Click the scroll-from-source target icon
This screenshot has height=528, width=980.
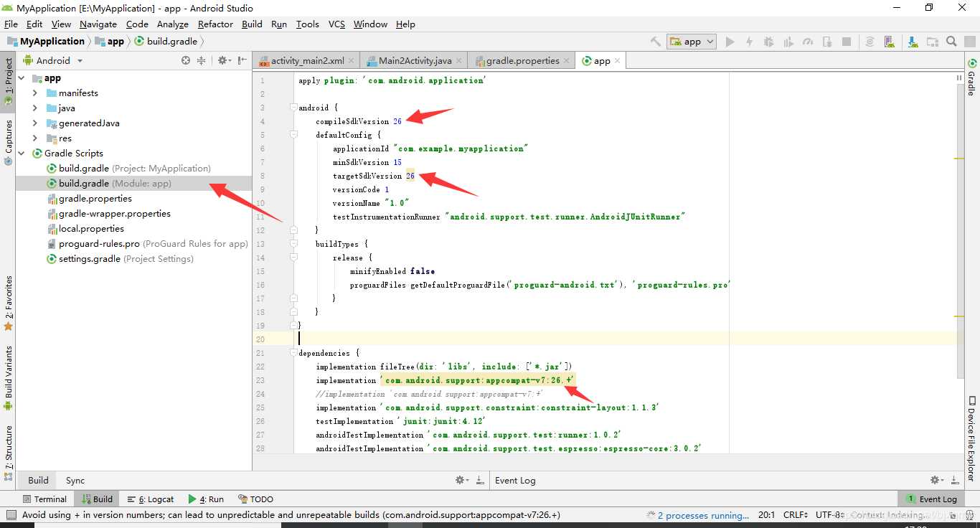point(186,61)
